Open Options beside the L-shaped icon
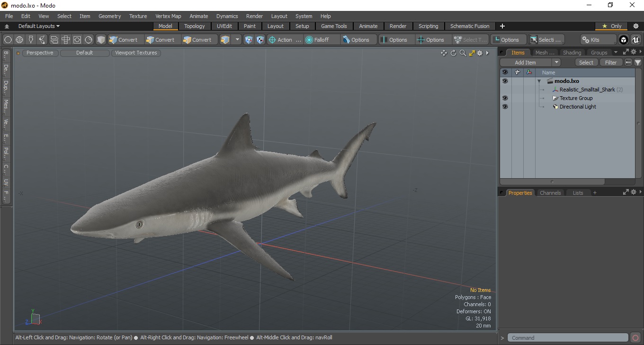This screenshot has height=345, width=644. [x=509, y=40]
